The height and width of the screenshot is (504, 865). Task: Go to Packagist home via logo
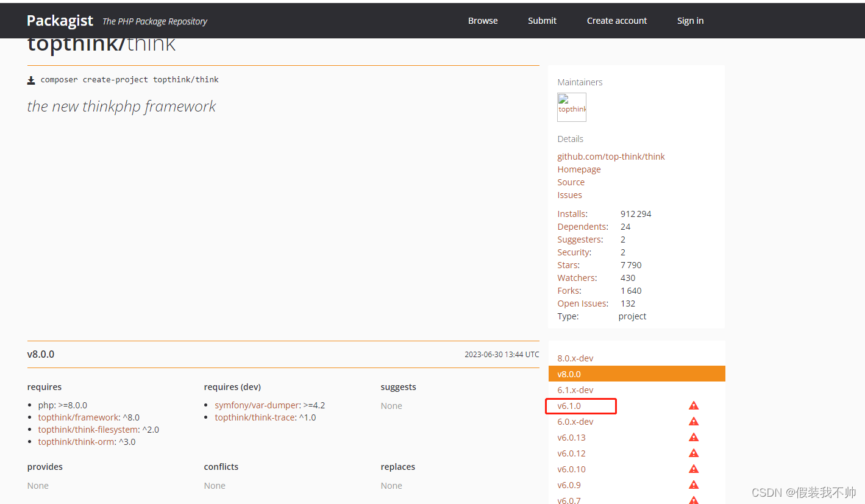(60, 20)
